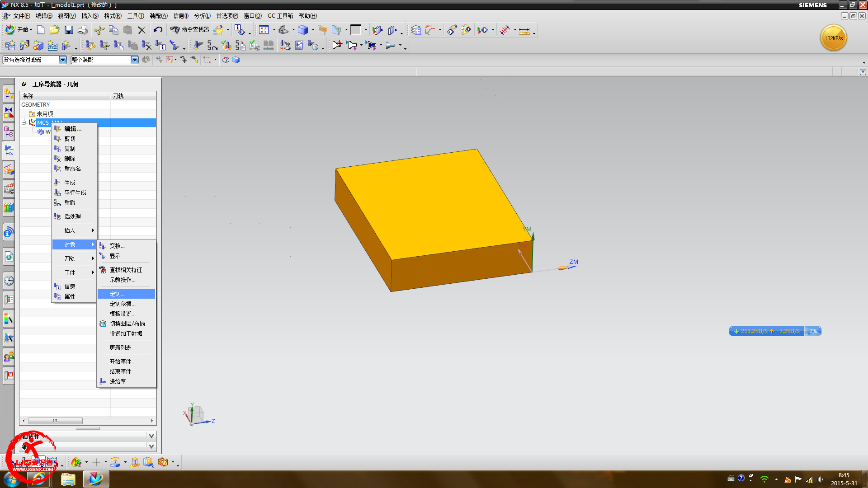
Task: Click the 132KB/s network speed floating widget
Action: coord(833,38)
